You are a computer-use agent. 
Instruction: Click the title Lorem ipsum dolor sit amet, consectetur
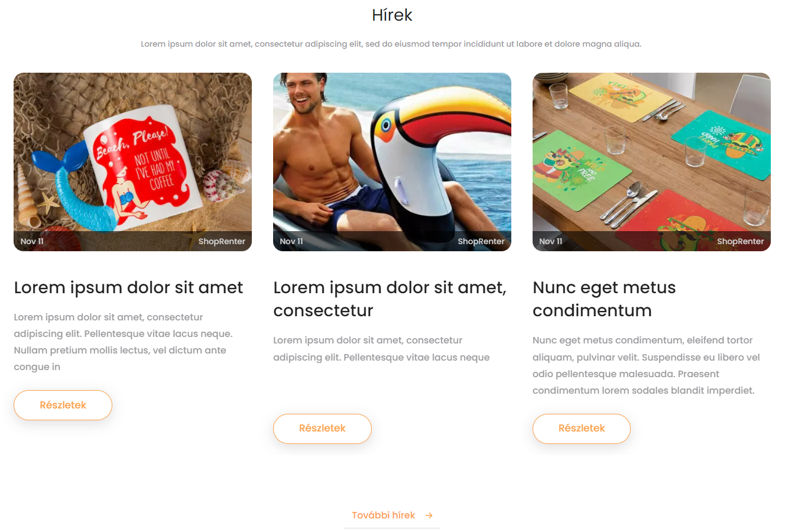tap(390, 299)
